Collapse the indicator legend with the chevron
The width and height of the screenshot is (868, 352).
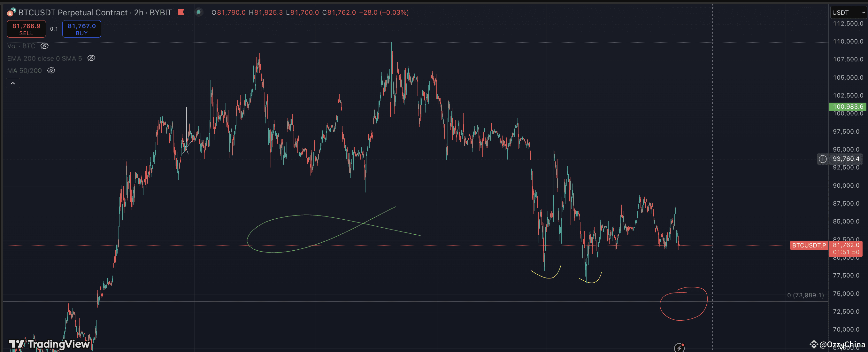(x=13, y=83)
